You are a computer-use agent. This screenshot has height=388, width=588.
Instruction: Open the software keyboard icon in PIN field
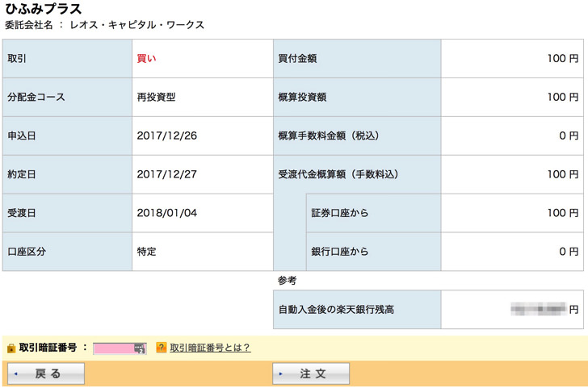pos(140,348)
